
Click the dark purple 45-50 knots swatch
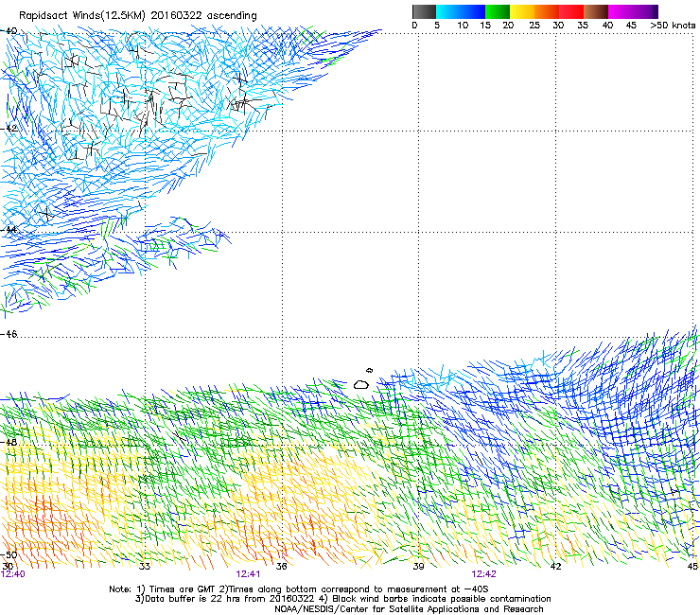tap(645, 11)
